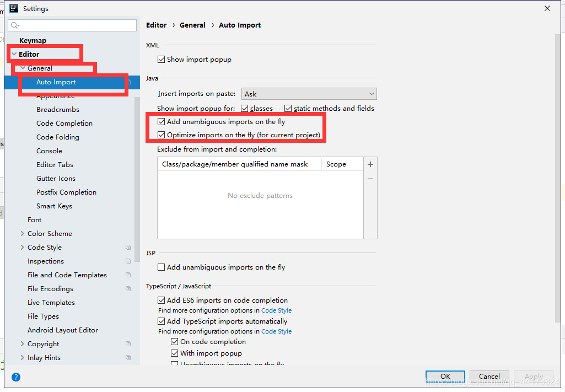Toggle Java Add unambiguous imports on the fly

[161, 122]
